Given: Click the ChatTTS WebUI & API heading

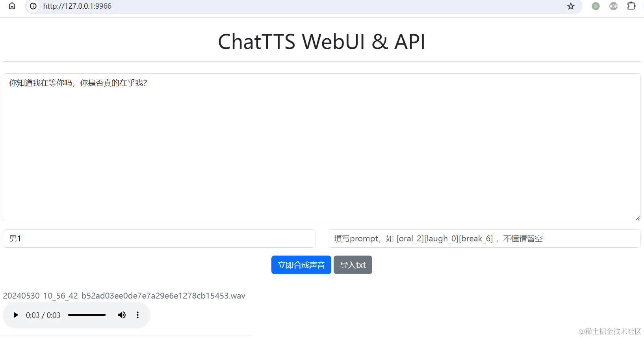Looking at the screenshot, I should [x=322, y=41].
